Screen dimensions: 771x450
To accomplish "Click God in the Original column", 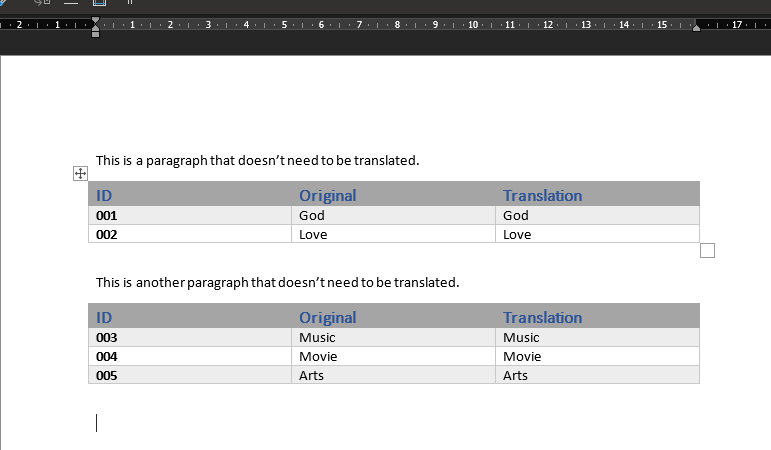I will pos(312,215).
